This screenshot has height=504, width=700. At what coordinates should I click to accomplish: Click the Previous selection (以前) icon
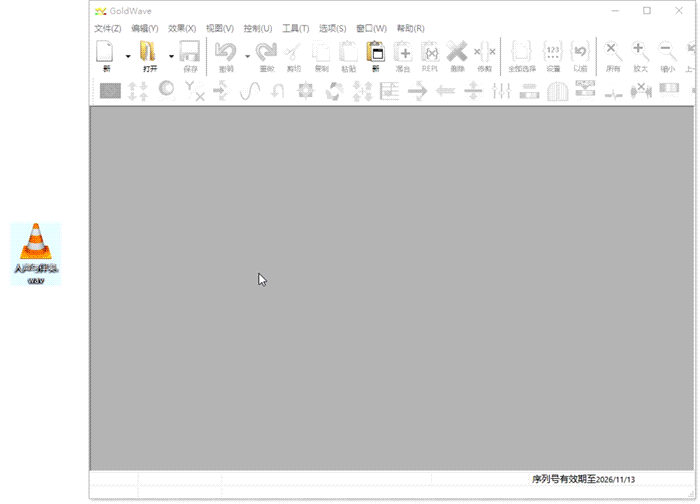click(580, 52)
